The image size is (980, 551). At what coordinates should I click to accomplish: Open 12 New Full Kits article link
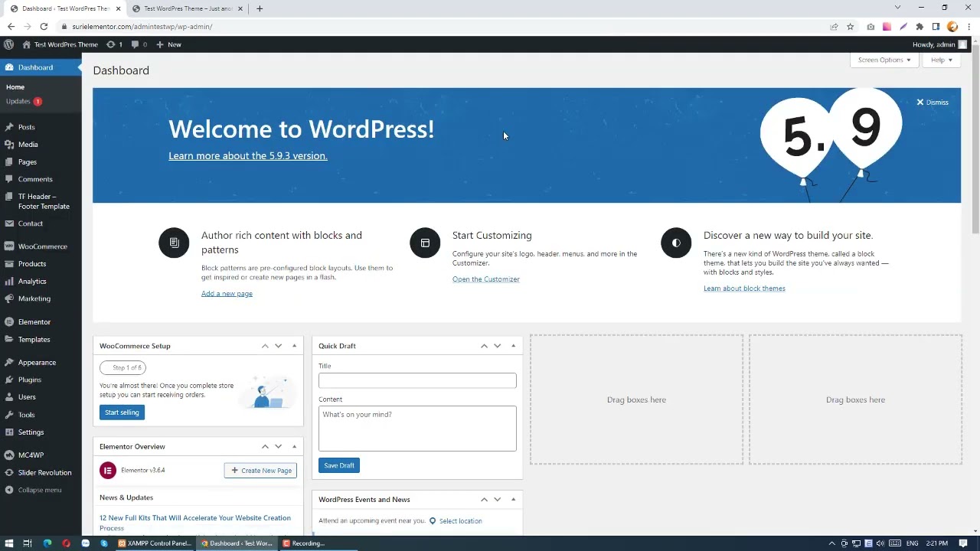195,523
